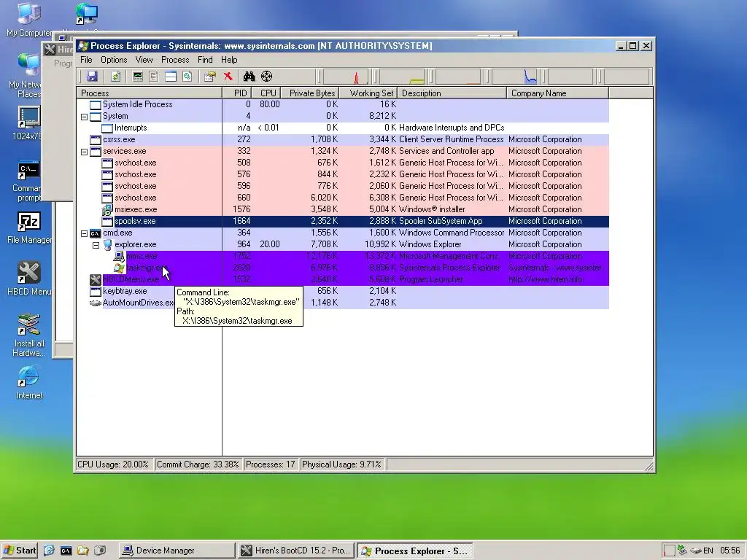Viewport: 747px width, 560px height.
Task: Open File Manager 7z desktop icon
Action: [x=29, y=227]
